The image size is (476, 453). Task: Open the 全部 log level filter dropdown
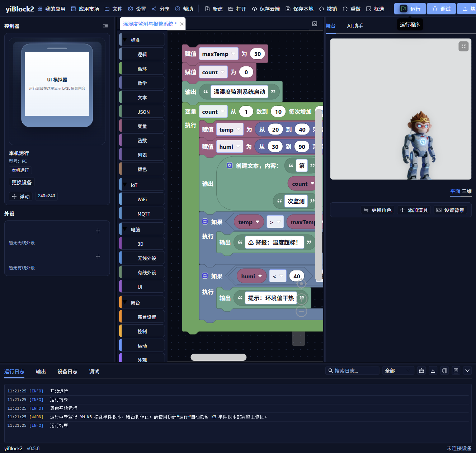(398, 371)
